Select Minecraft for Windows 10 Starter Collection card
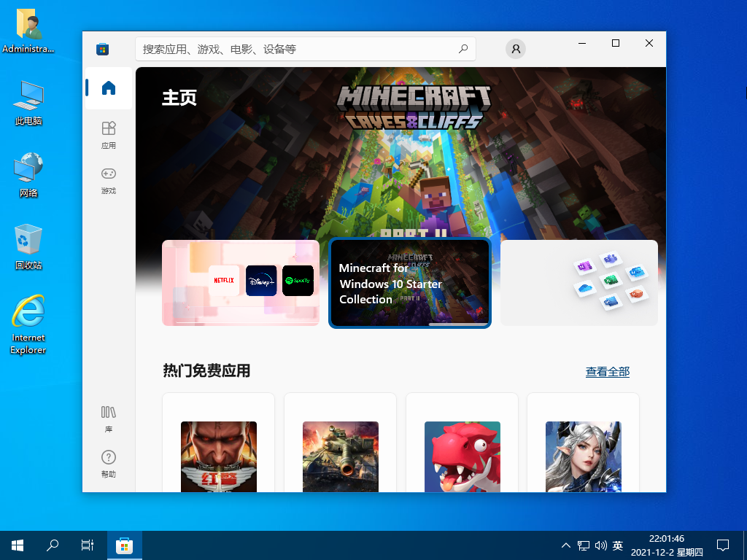Screen dimensions: 747x560 coord(410,283)
